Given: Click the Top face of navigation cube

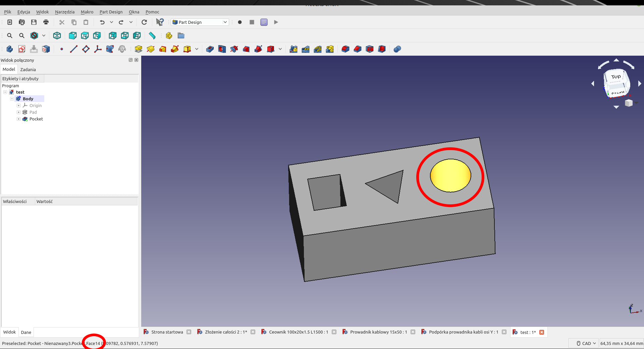Looking at the screenshot, I should pyautogui.click(x=615, y=77).
